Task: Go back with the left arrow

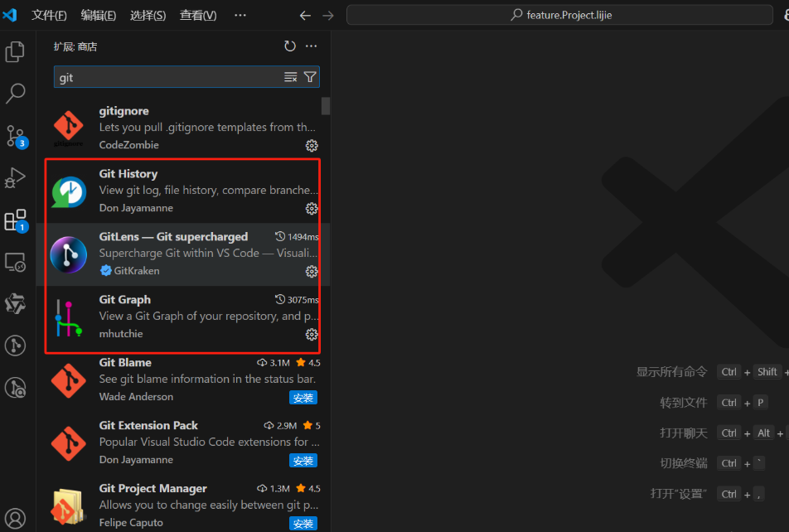Action: (x=306, y=16)
